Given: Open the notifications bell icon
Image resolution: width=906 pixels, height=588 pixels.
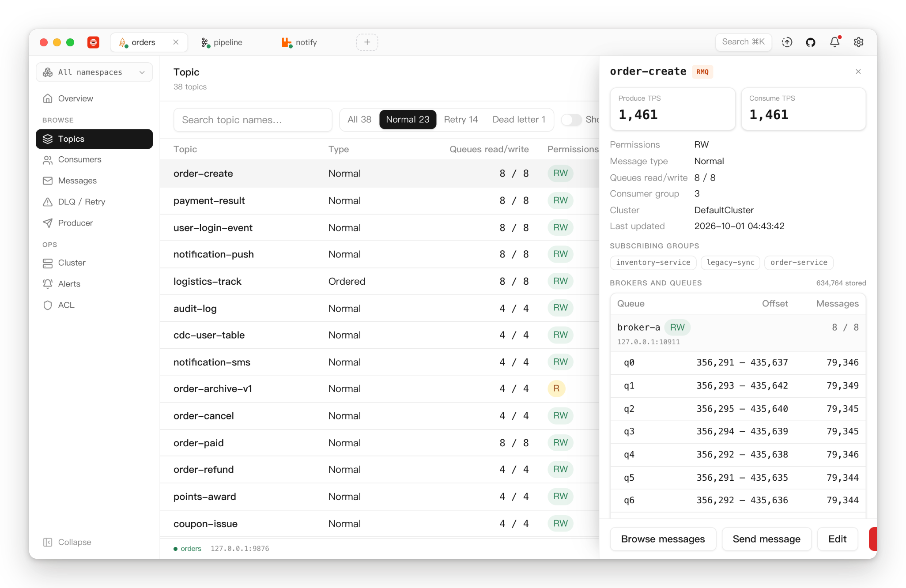Looking at the screenshot, I should [x=834, y=42].
